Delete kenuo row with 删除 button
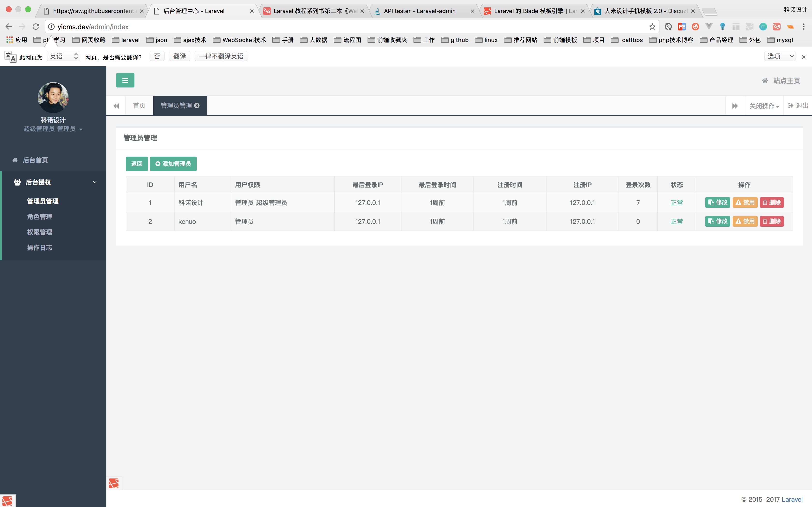812x507 pixels. point(771,221)
